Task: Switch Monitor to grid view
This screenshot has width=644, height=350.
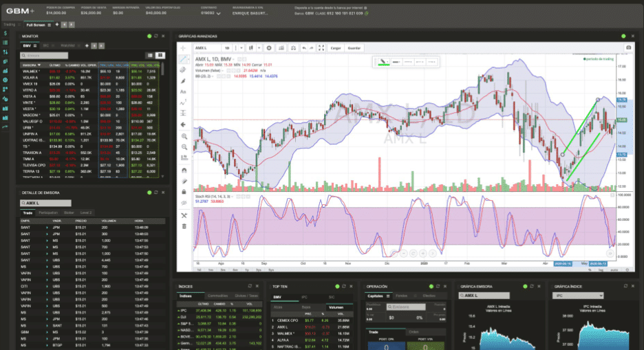Action: coord(160,55)
